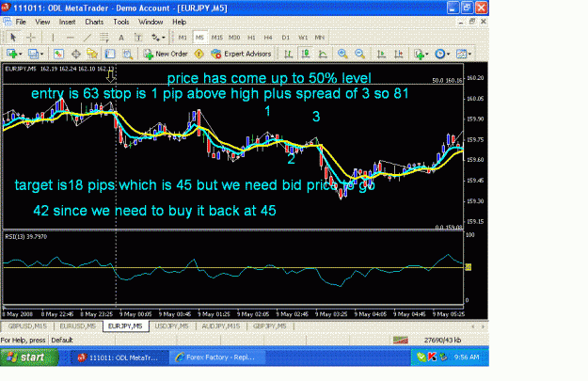
Task: Switch to the AUDJPY,M15 chart tab
Action: [x=221, y=326]
